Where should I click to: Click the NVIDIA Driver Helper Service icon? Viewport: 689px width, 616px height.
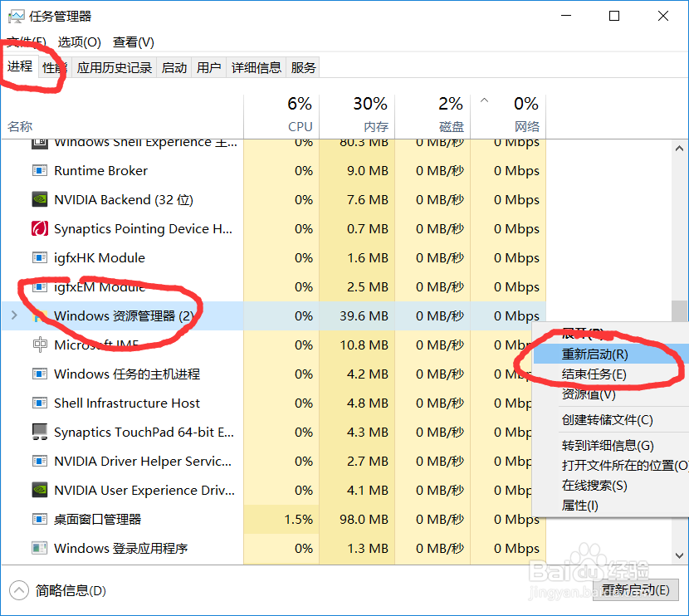[x=40, y=461]
